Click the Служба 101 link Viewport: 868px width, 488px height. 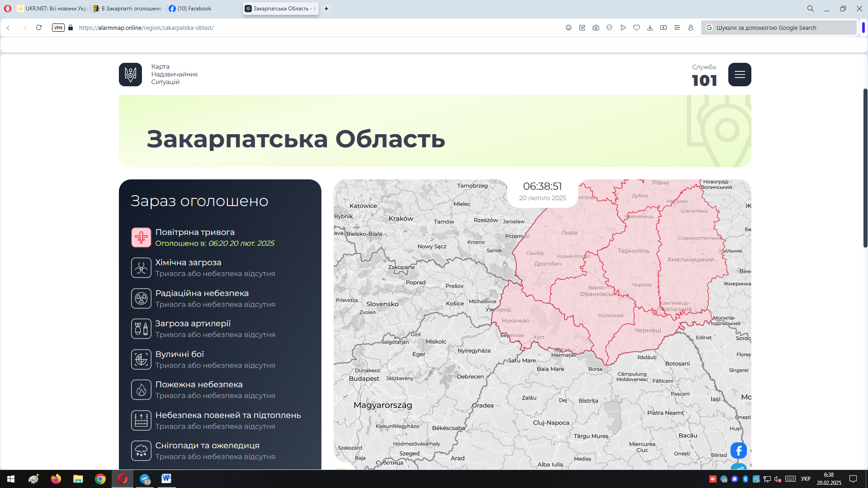coord(704,75)
